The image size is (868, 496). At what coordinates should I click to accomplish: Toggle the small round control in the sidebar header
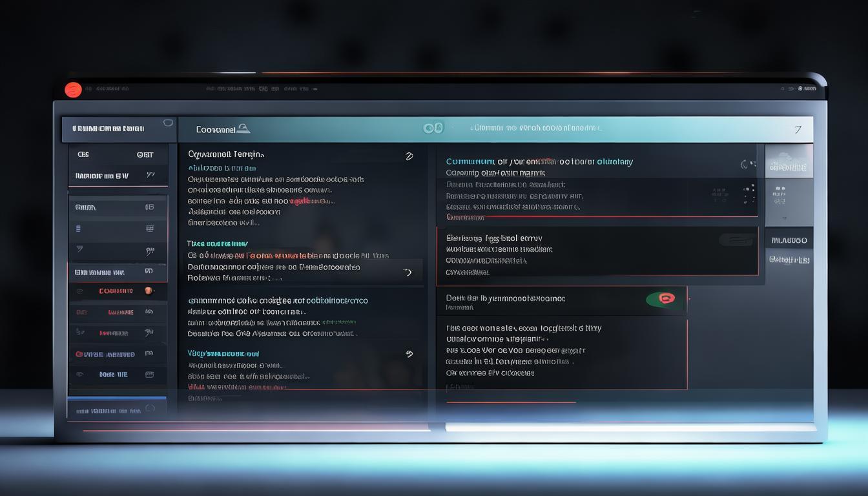click(x=168, y=123)
